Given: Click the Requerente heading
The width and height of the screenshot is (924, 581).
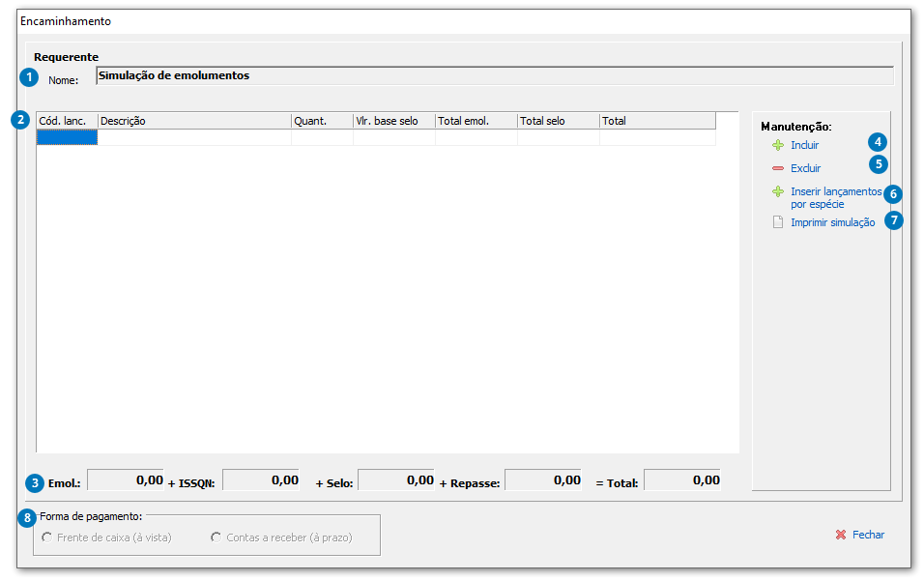Looking at the screenshot, I should pos(66,57).
